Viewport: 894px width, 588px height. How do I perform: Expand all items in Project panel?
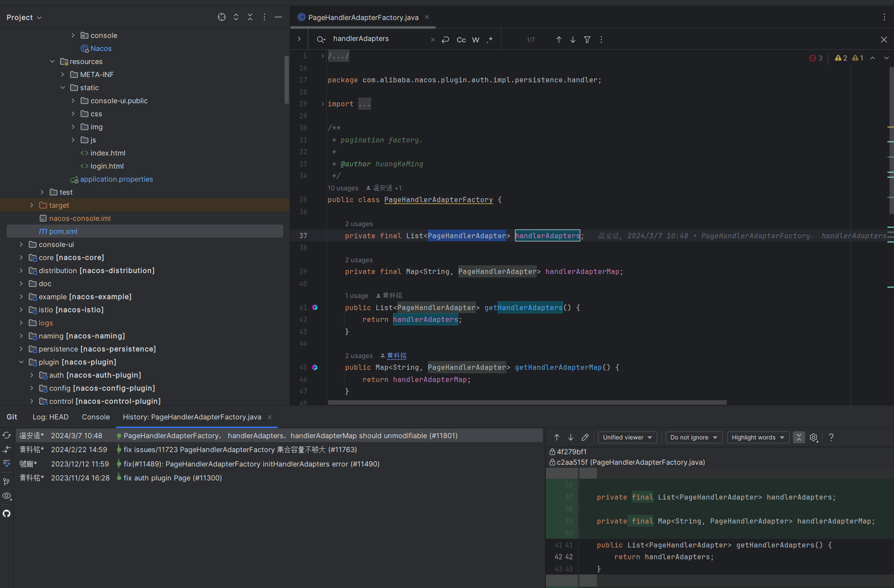(236, 17)
